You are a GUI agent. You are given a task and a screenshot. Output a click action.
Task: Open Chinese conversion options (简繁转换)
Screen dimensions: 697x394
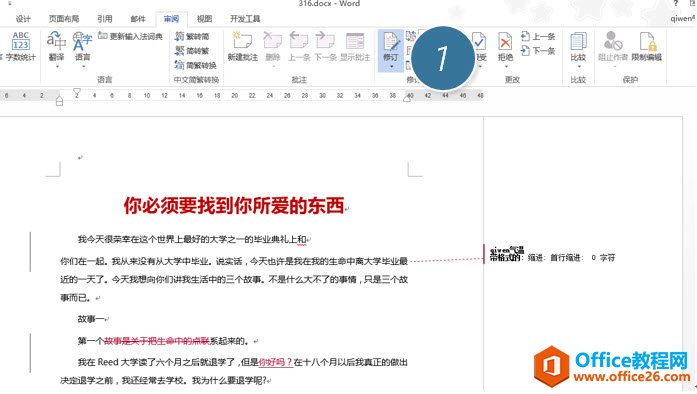(196, 65)
